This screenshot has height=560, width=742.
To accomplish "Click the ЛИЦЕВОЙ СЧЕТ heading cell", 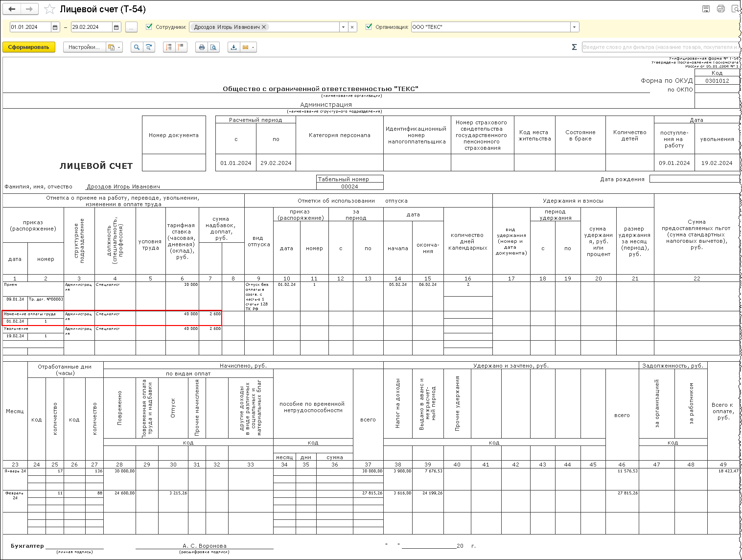I will click(96, 166).
